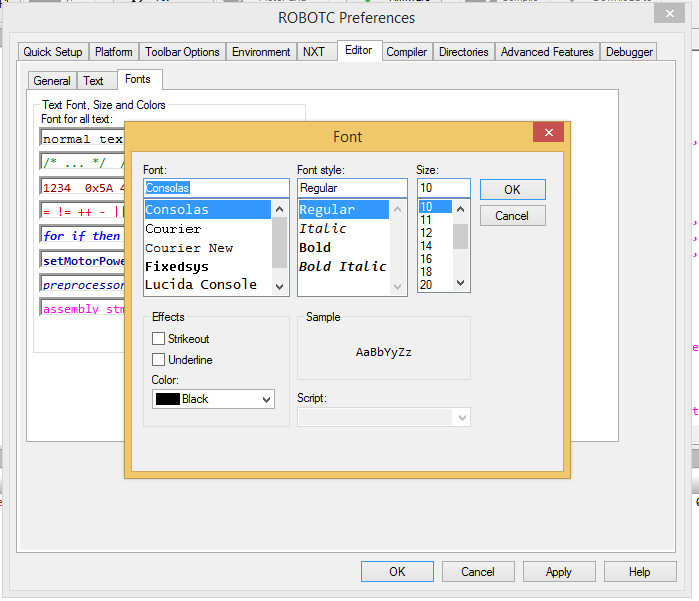Click OK in the Font dialog
The width and height of the screenshot is (699, 601).
[513, 189]
